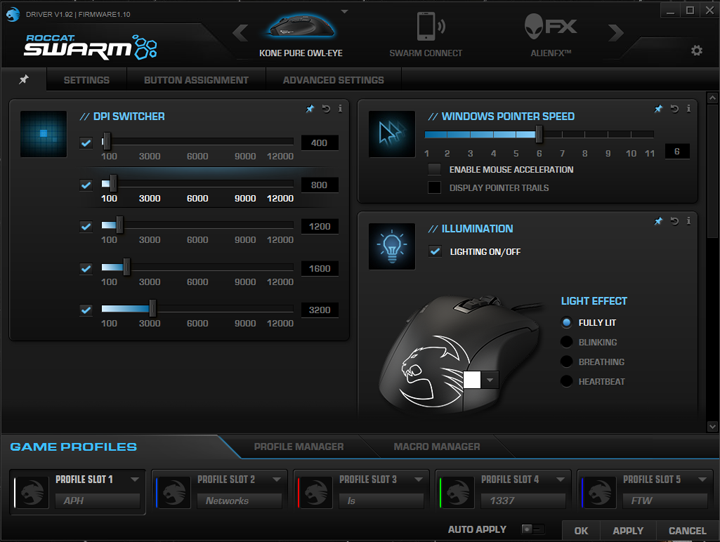720x542 pixels.
Task: Expand the Profile Slot 1 dropdown
Action: pyautogui.click(x=135, y=479)
